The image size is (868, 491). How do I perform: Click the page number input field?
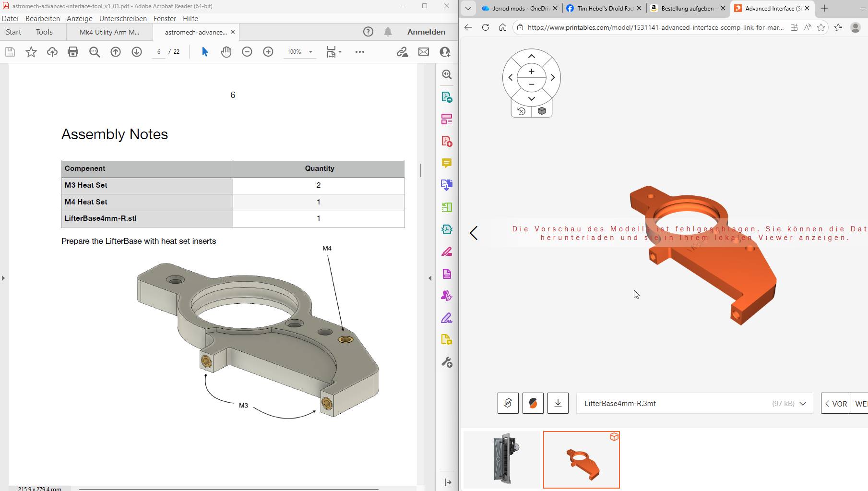(x=159, y=52)
